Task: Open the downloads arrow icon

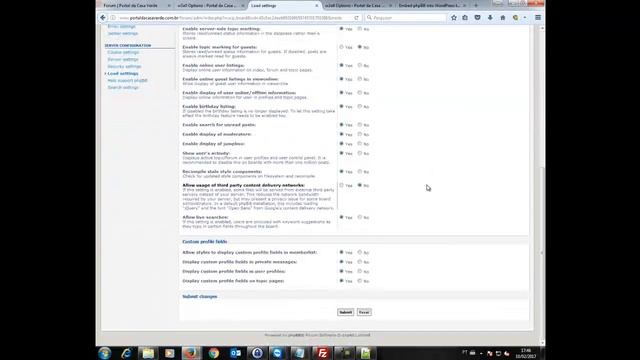Action: pyautogui.click(x=490, y=18)
